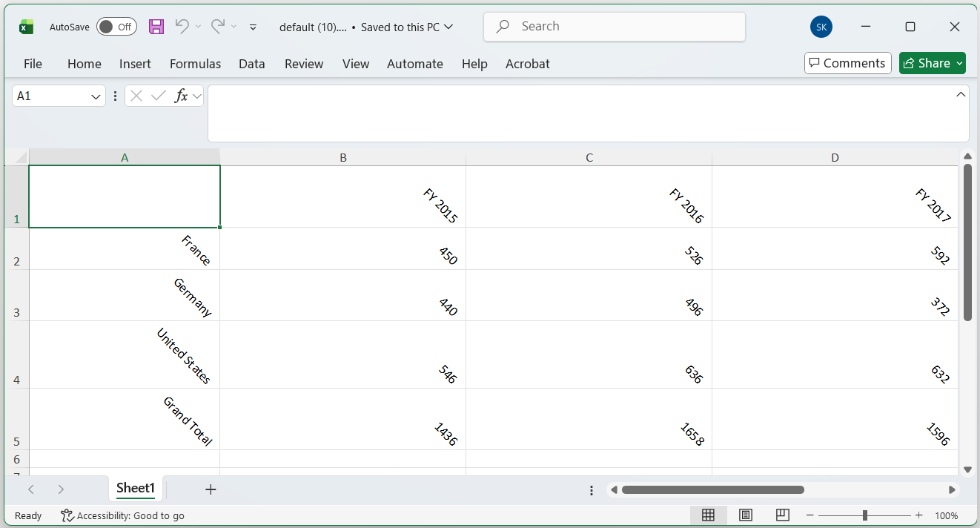Screen dimensions: 980x528
Task: Expand the formula bar chevron
Action: pyautogui.click(x=961, y=94)
